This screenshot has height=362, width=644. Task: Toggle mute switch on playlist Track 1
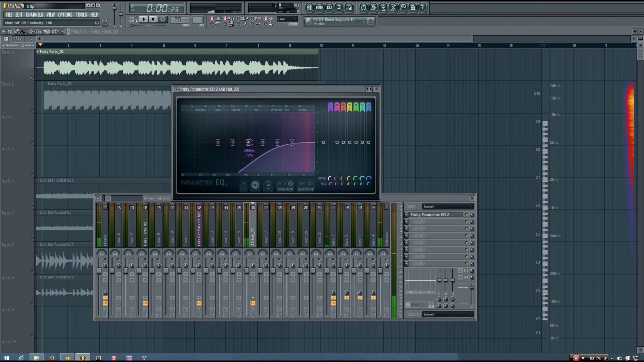coord(32,78)
